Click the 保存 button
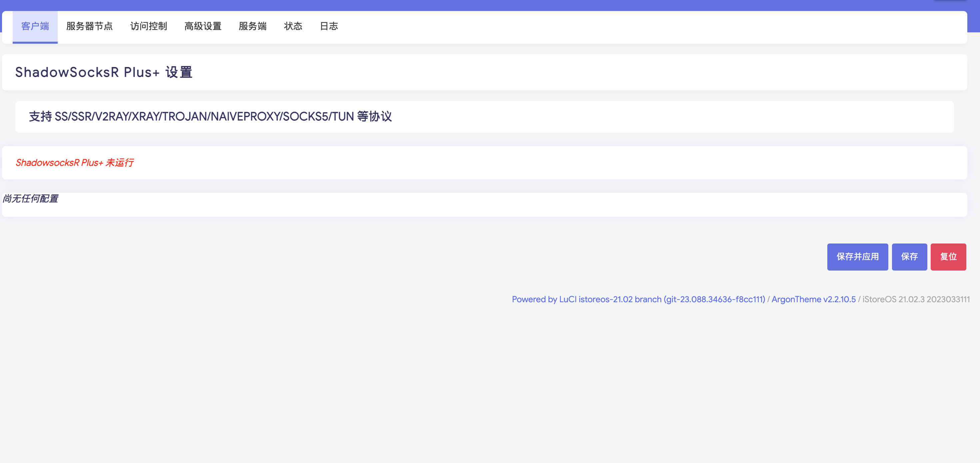Image resolution: width=980 pixels, height=463 pixels. click(x=909, y=257)
